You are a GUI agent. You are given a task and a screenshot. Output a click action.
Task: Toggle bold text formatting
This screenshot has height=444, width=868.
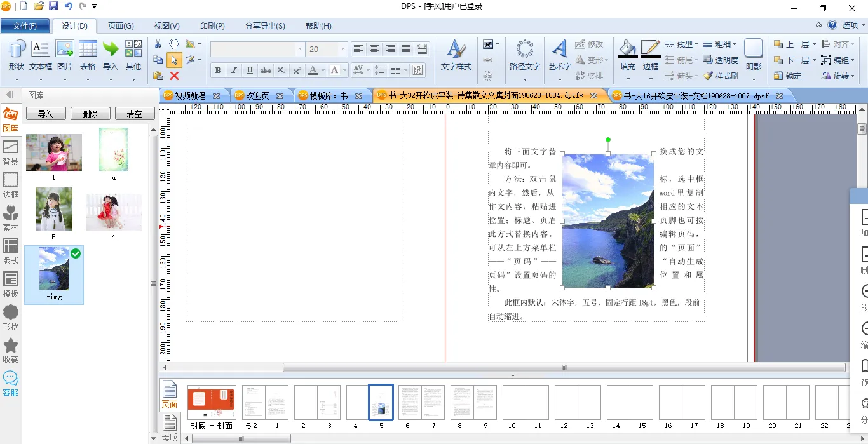pos(218,71)
